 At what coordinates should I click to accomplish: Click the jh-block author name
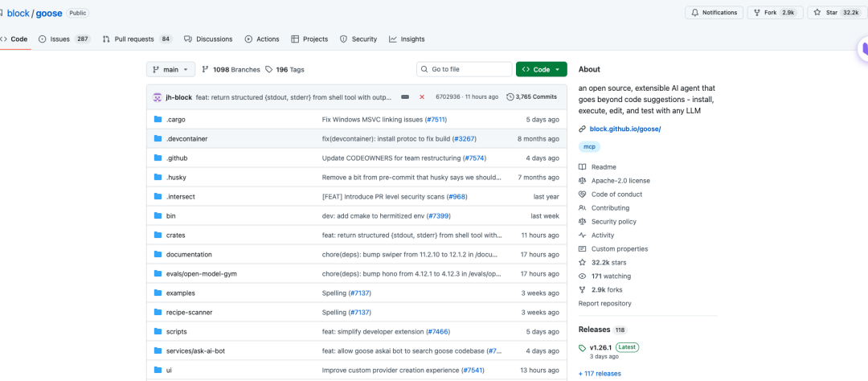(x=178, y=97)
